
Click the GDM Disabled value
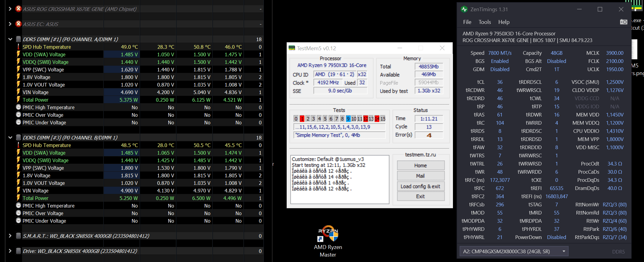coord(500,69)
